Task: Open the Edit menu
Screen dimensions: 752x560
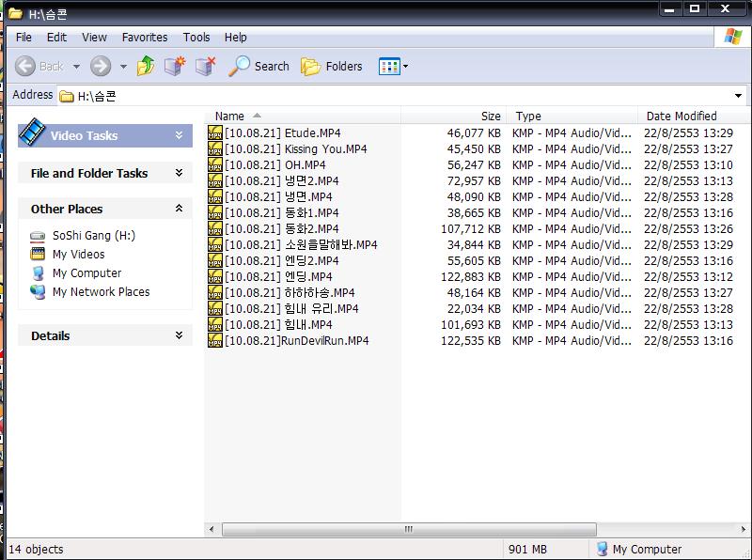Action: (x=56, y=38)
